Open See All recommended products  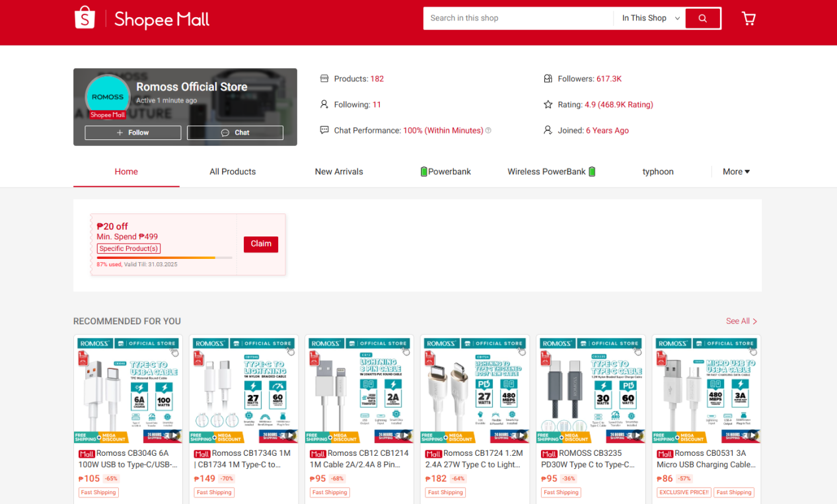[741, 321]
